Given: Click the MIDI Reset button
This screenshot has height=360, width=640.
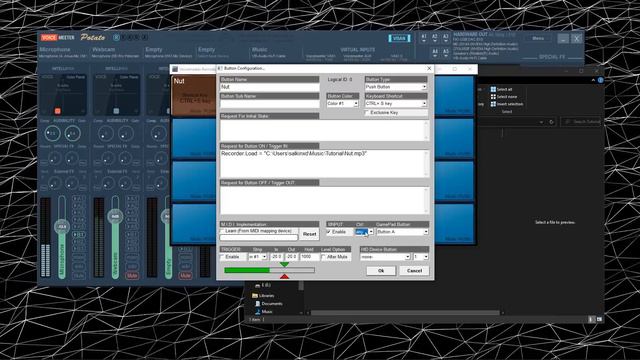Looking at the screenshot, I should click(309, 234).
